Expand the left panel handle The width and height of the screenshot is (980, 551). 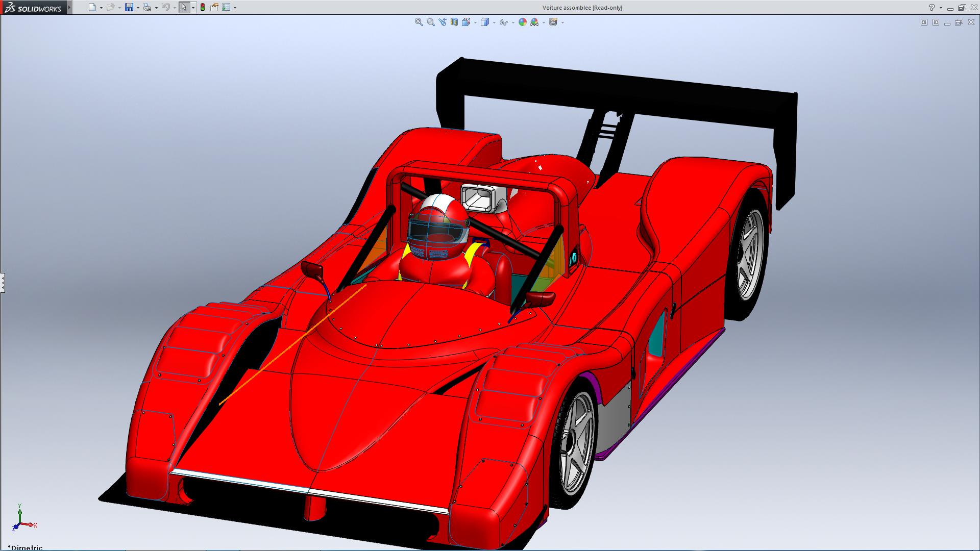pos(2,282)
